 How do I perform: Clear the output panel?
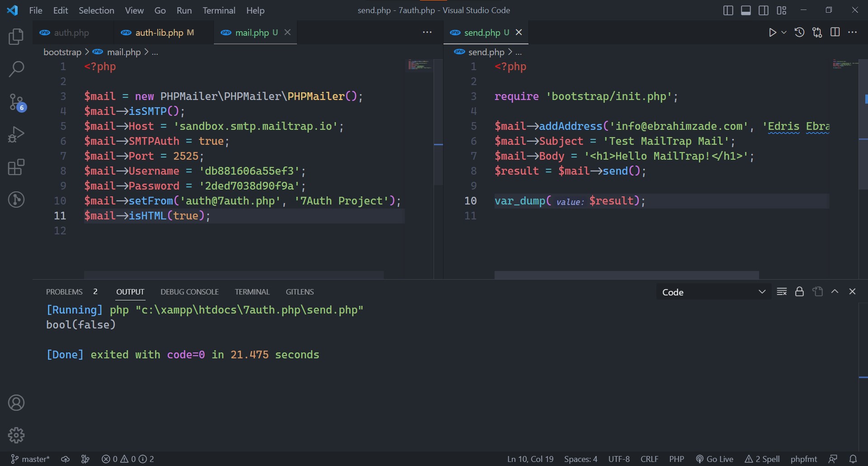[782, 291]
